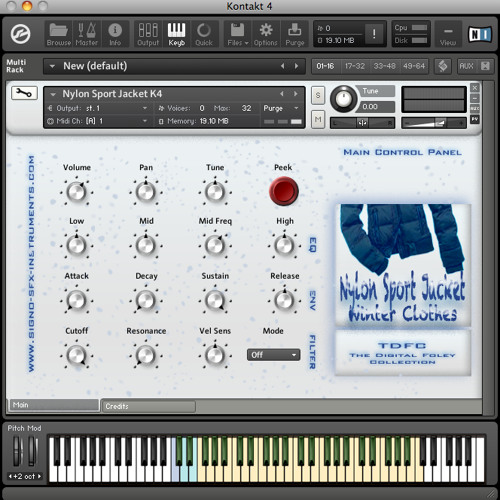Click the Volume knob
This screenshot has height=500, width=500.
point(77,192)
